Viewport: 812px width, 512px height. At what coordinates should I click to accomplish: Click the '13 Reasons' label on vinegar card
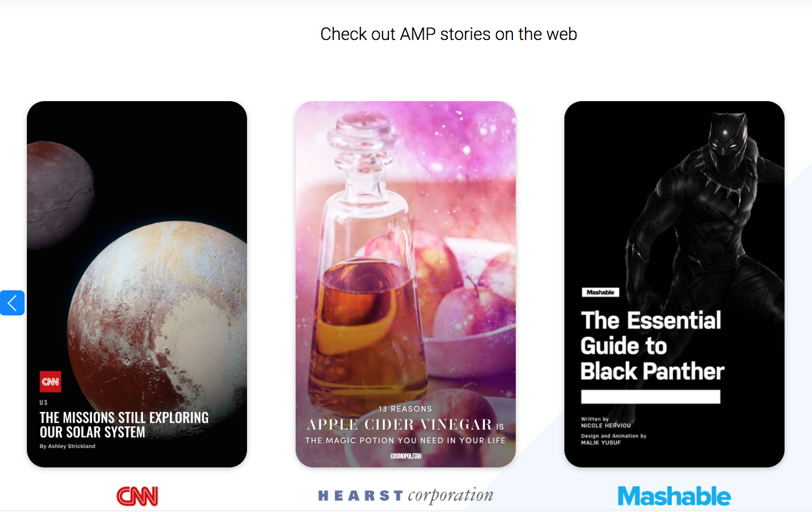click(405, 409)
